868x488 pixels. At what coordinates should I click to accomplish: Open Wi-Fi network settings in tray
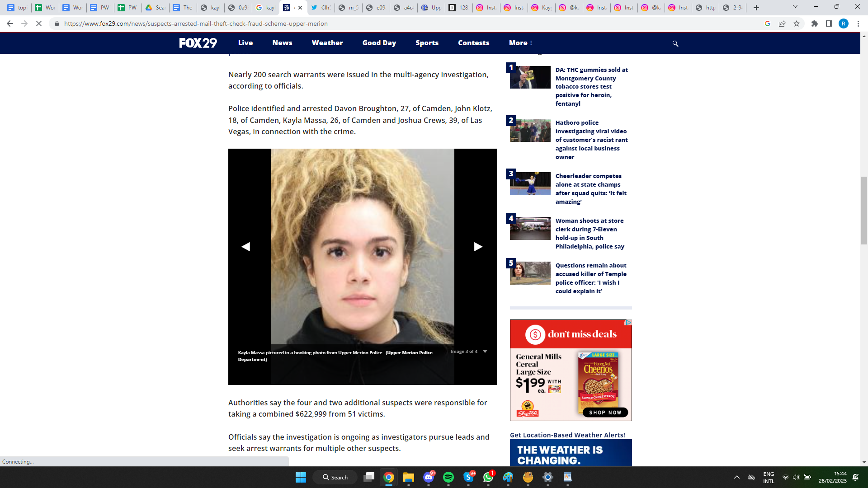pos(786,477)
